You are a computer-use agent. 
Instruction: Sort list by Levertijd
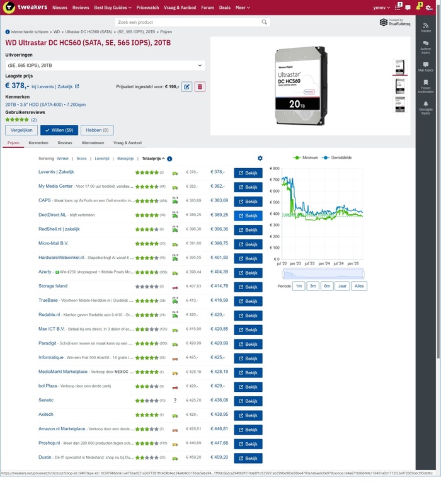(x=102, y=159)
